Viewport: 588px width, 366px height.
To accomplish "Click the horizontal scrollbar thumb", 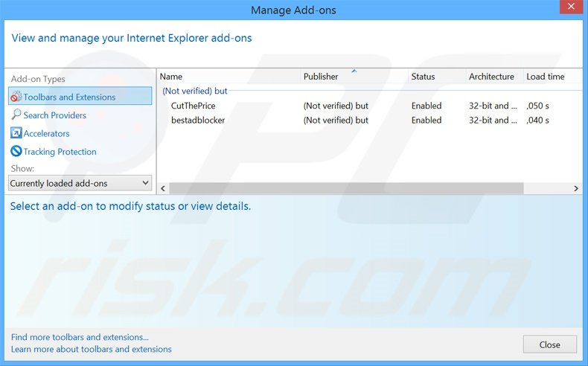I will point(347,188).
